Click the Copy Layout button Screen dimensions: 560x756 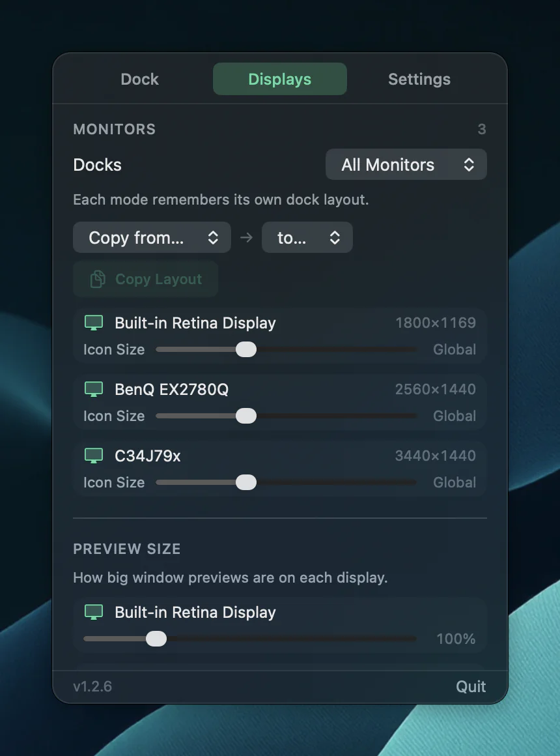[146, 279]
